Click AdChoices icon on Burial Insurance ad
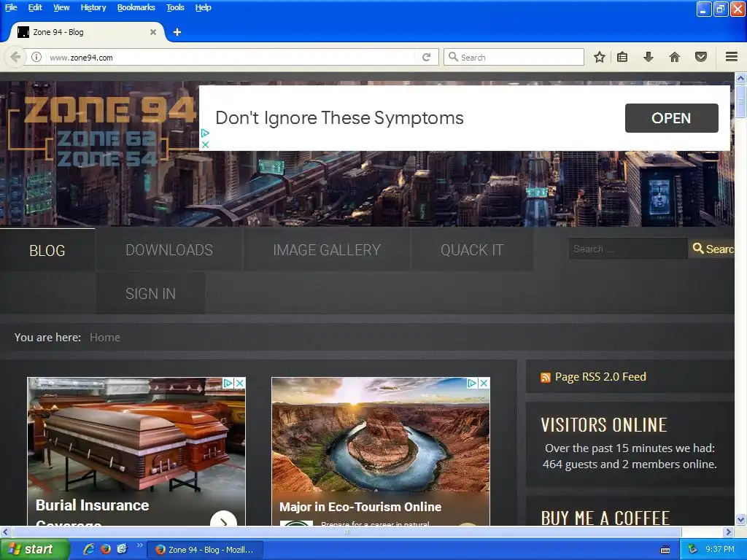Viewport: 747px width, 560px height. click(x=228, y=383)
